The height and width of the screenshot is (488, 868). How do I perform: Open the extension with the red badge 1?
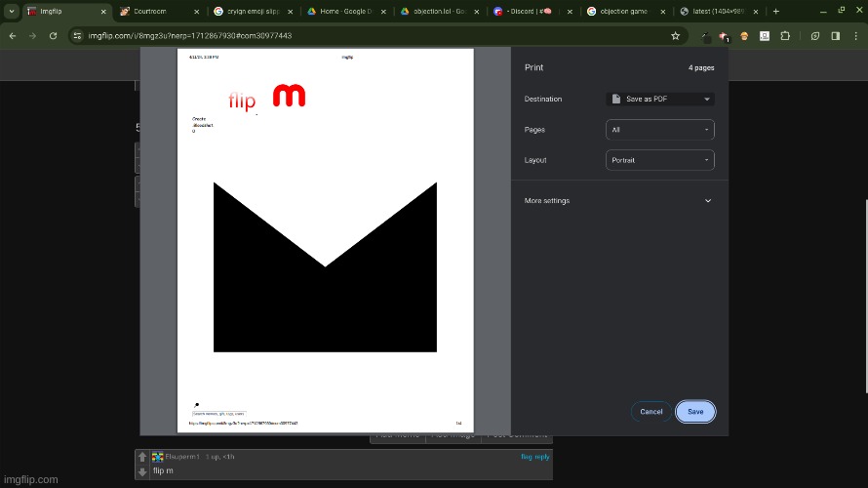pos(724,36)
